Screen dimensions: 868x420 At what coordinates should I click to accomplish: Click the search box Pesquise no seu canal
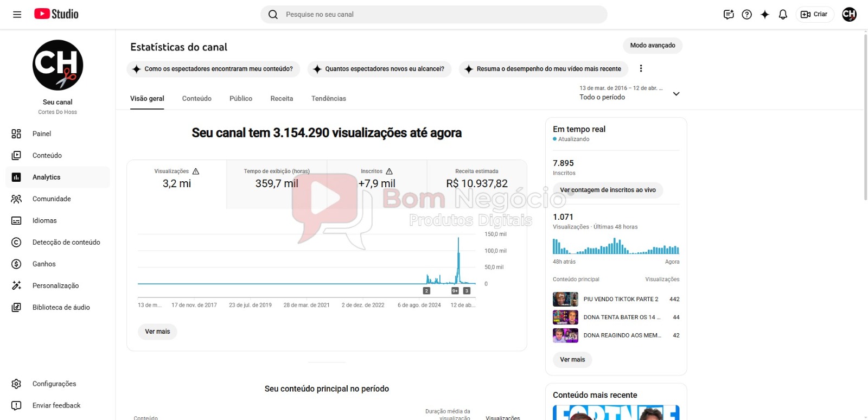[x=434, y=15]
